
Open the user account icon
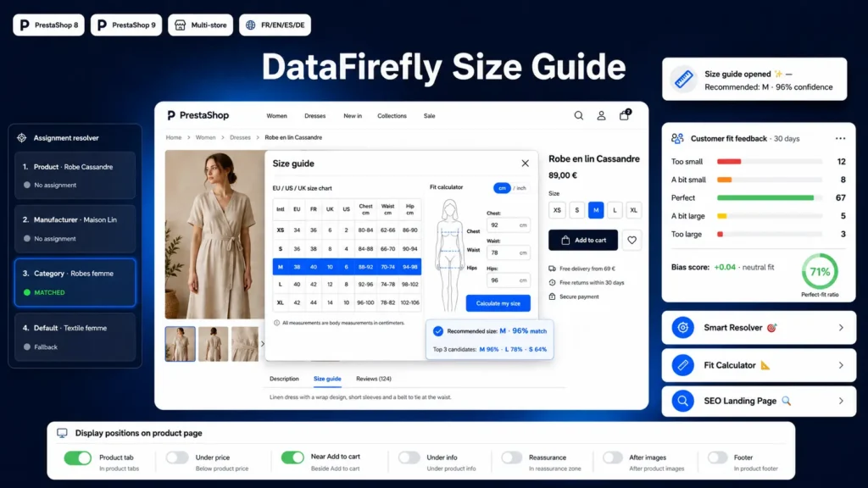[601, 115]
